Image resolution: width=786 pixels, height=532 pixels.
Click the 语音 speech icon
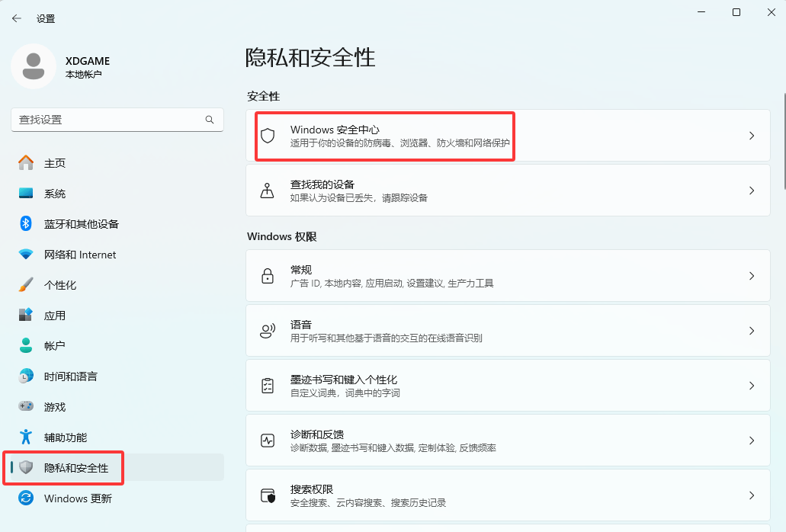[268, 331]
